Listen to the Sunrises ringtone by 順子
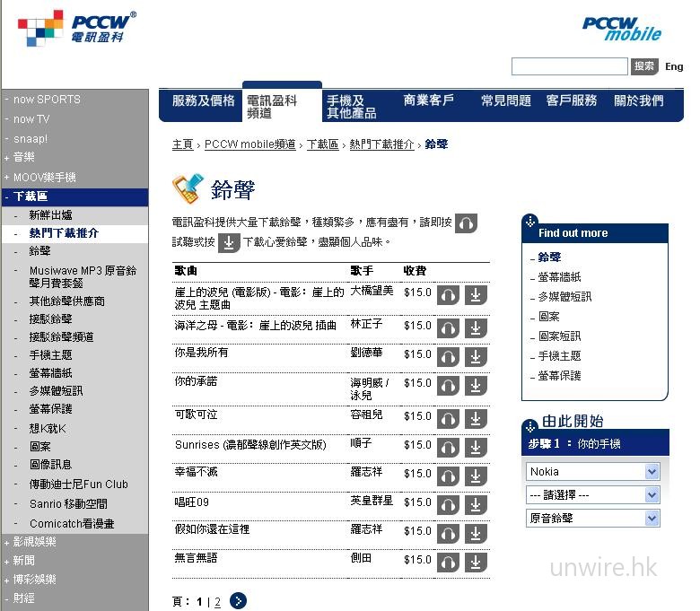700x611 pixels. pos(448,448)
